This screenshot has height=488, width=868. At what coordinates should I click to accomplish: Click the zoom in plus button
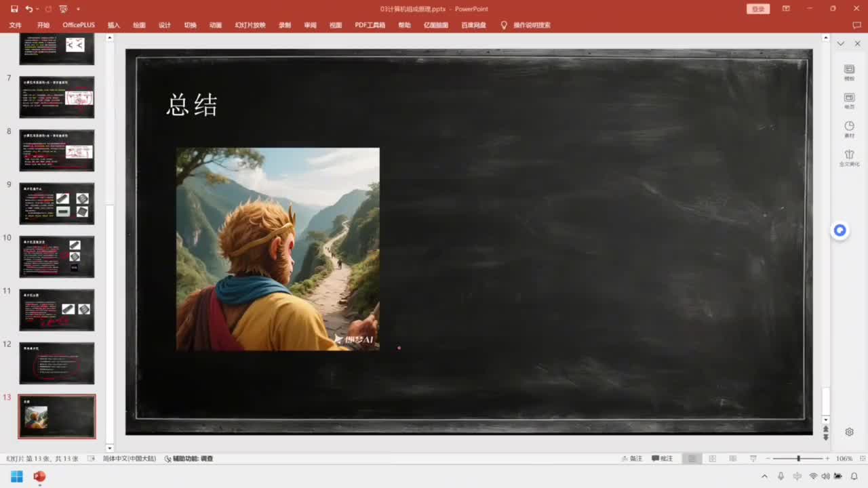[x=827, y=459]
